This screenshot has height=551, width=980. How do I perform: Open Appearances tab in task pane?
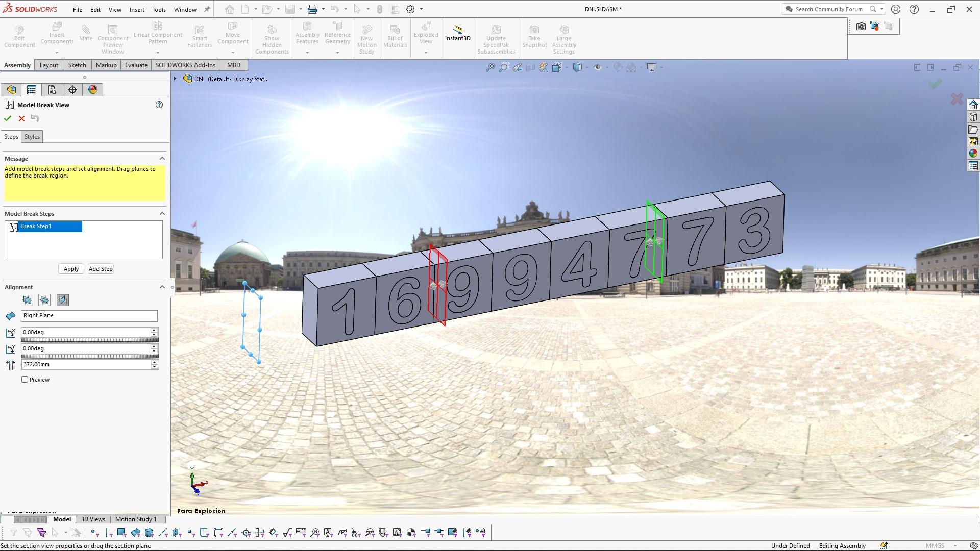(x=973, y=154)
